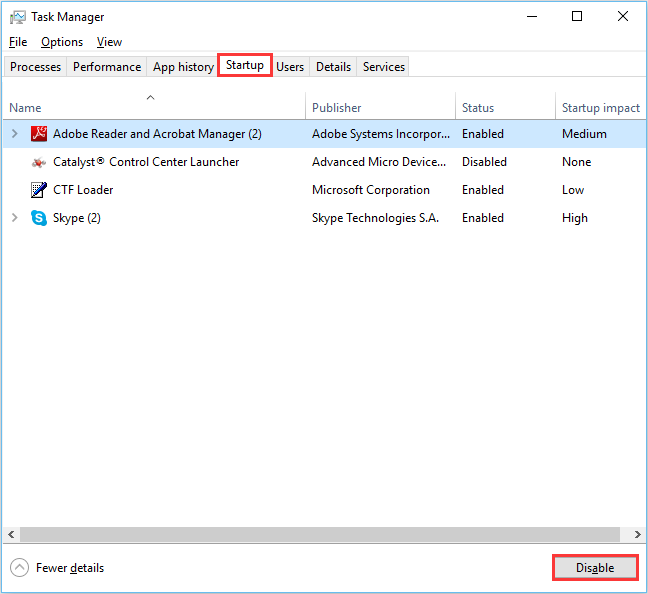
Task: Close the Task Manager window
Action: coord(623,17)
